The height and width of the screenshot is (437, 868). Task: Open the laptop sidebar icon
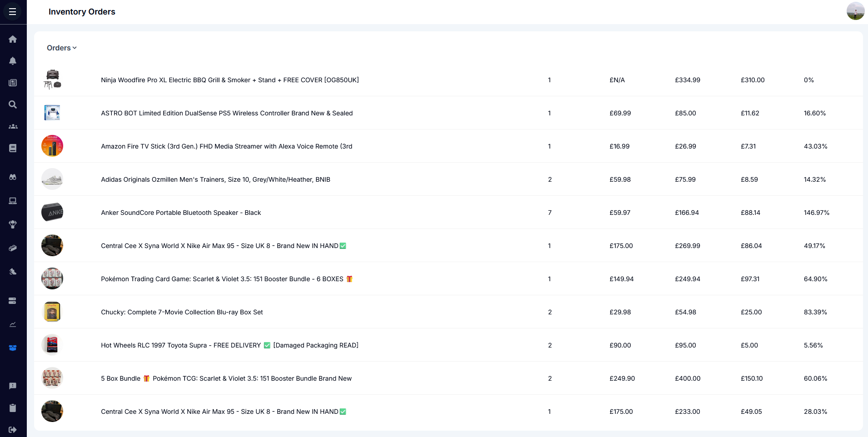pos(13,201)
